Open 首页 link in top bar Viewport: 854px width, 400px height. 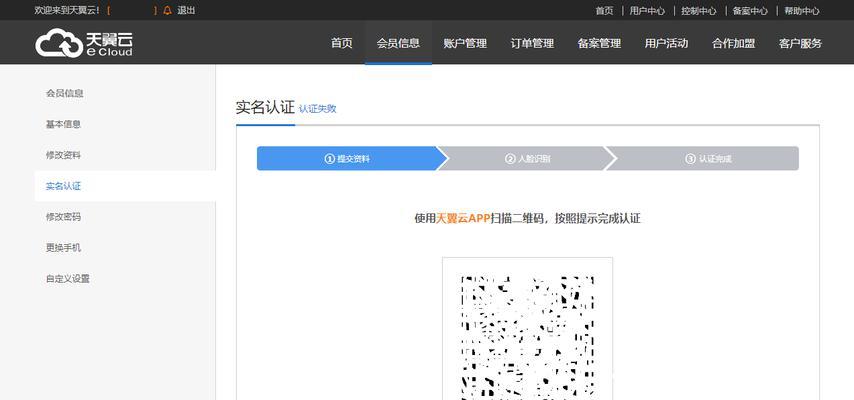point(604,11)
